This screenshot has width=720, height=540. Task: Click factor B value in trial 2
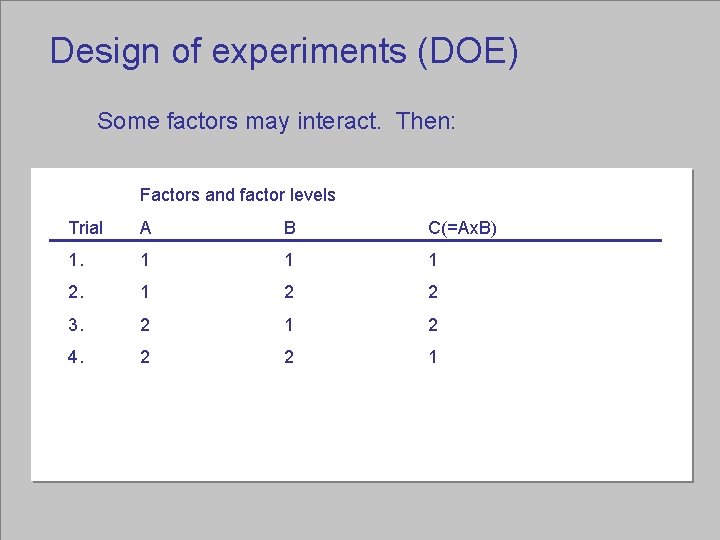point(289,292)
